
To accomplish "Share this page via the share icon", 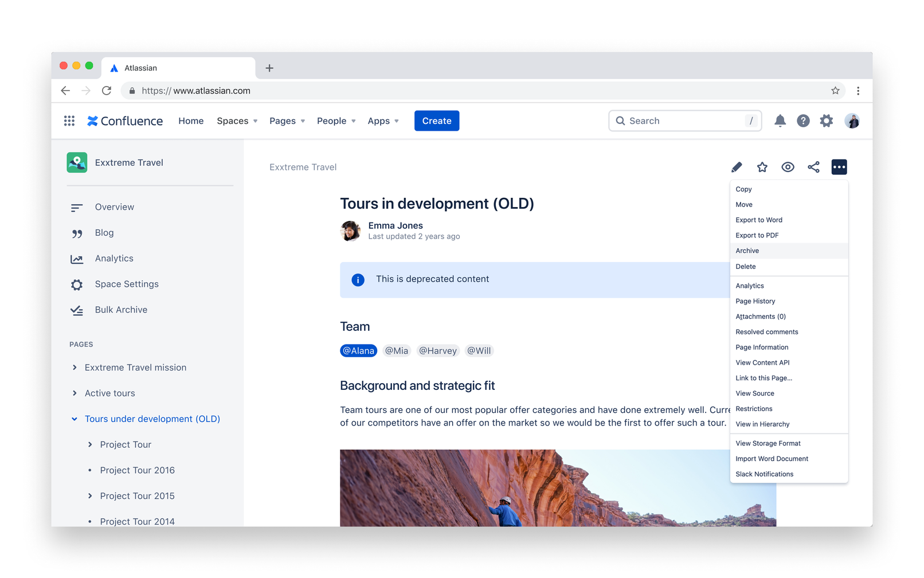I will [x=813, y=166].
